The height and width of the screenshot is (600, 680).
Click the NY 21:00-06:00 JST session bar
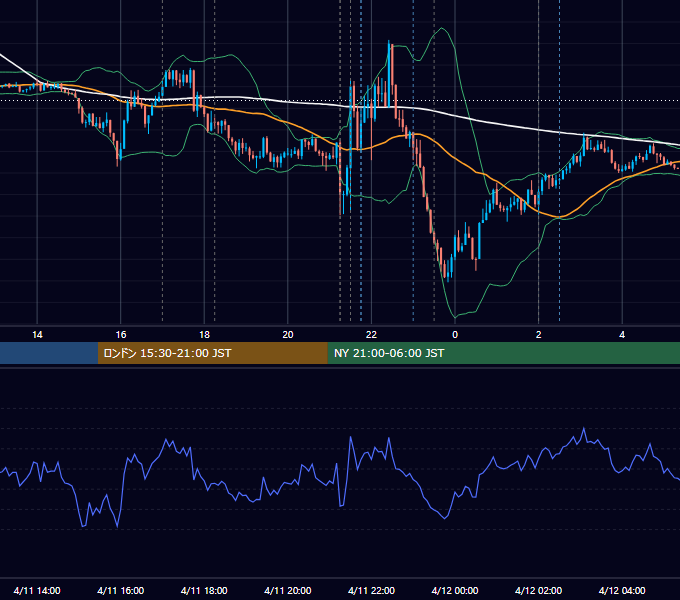click(503, 353)
